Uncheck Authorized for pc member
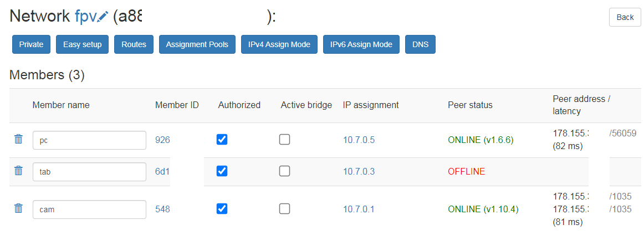Viewport: 644px width, 235px height. pyautogui.click(x=222, y=139)
